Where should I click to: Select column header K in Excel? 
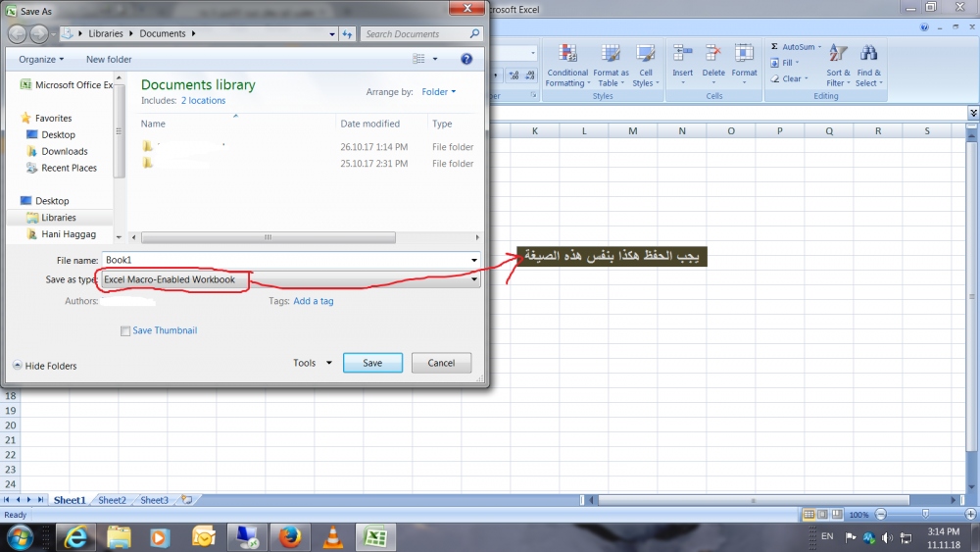(535, 131)
